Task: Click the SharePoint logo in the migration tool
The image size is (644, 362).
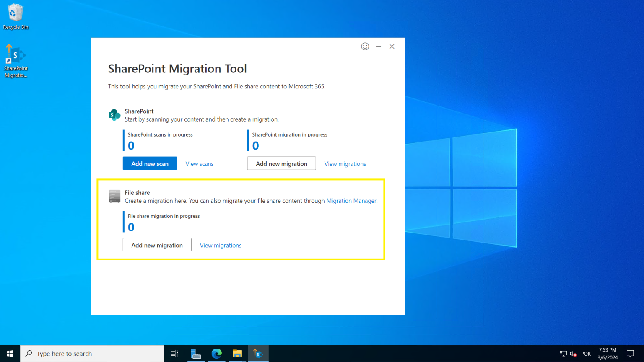Action: (x=114, y=114)
